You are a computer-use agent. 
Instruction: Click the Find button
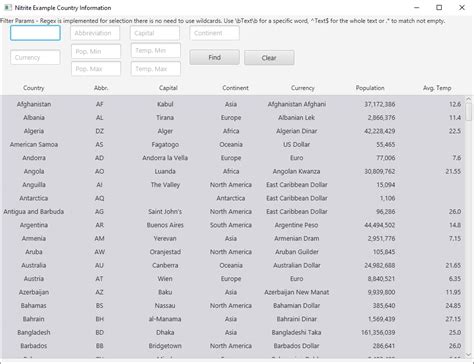click(x=214, y=57)
